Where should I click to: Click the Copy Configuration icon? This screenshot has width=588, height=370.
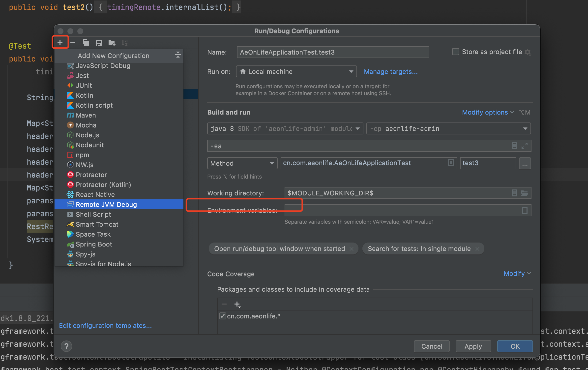[86, 43]
